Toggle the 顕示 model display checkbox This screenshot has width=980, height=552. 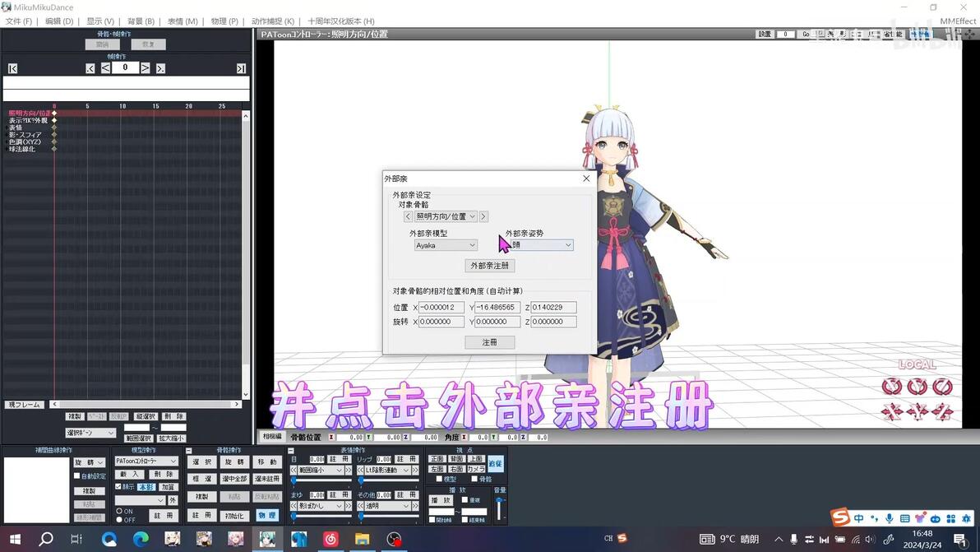pos(118,486)
